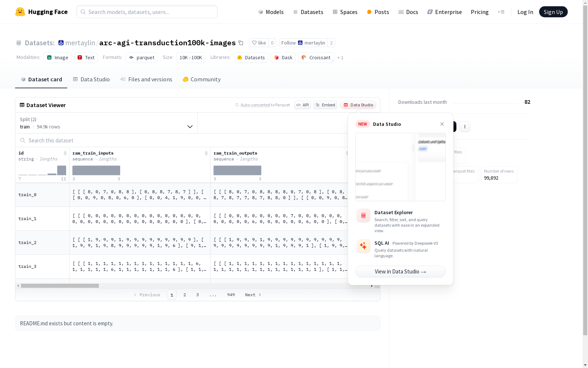Like this dataset
588x368 pixels.
pos(259,43)
